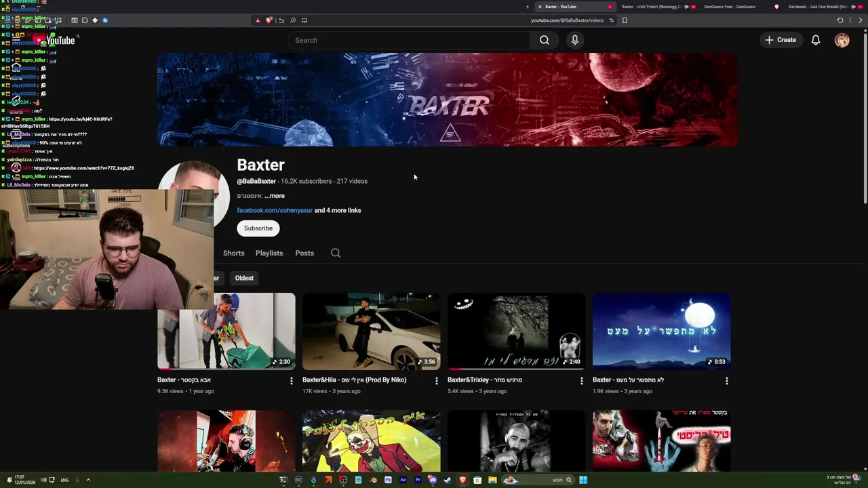The image size is (868, 488).
Task: Click the channel search magnifier icon
Action: (336, 253)
